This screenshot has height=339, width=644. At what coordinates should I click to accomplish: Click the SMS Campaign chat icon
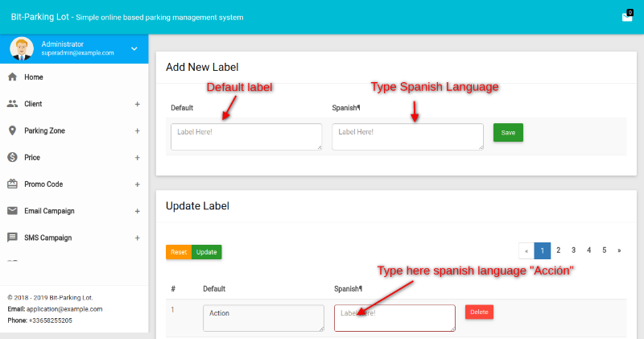click(x=12, y=238)
